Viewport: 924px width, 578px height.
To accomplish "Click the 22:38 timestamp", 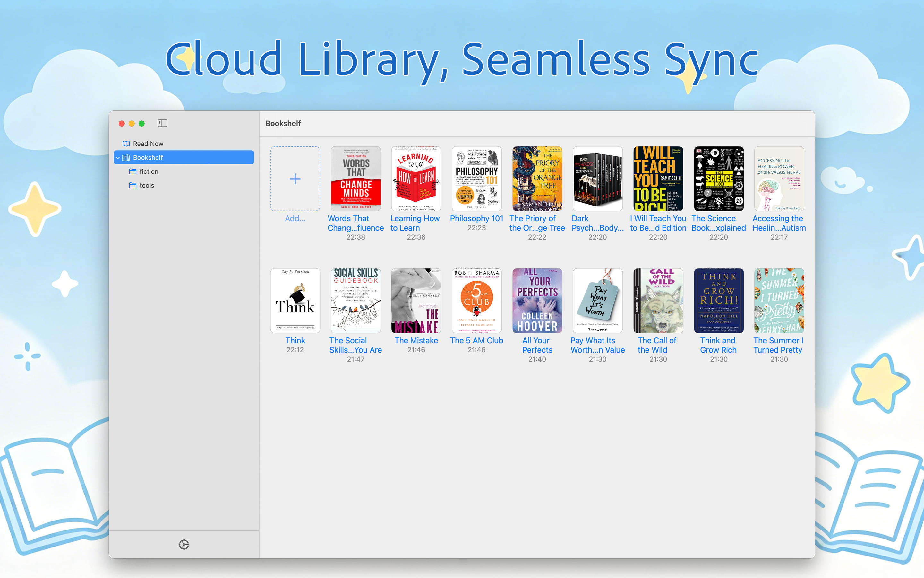I will pyautogui.click(x=356, y=237).
